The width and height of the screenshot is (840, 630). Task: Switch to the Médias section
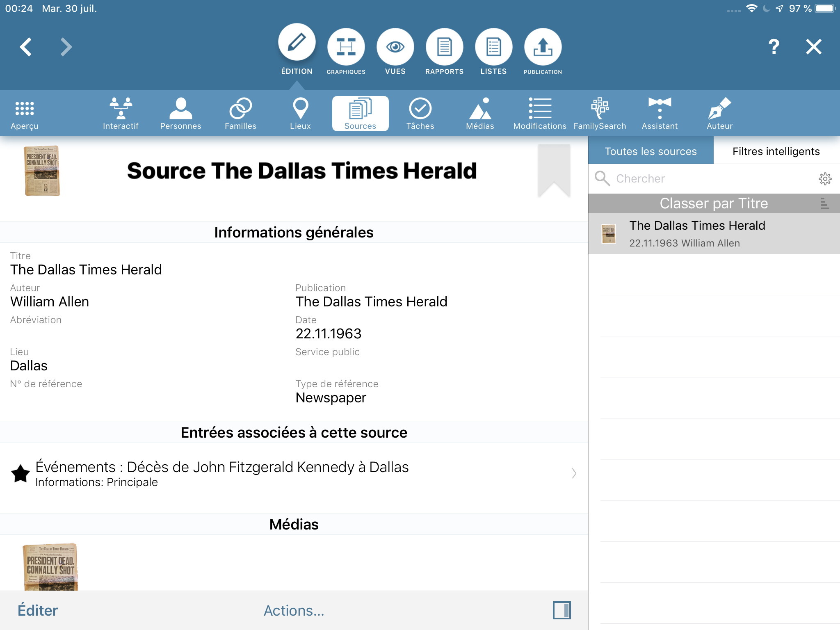click(480, 114)
